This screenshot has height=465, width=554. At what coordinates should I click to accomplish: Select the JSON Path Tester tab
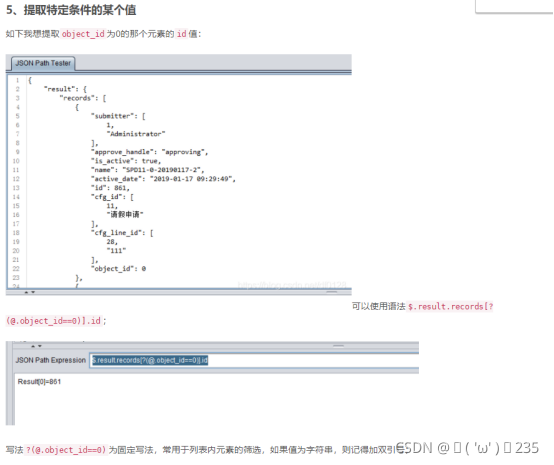43,63
